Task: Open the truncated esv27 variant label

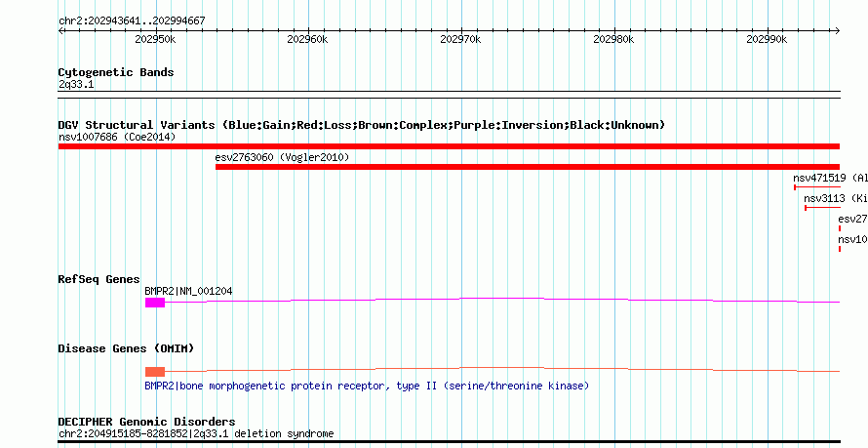Action: click(852, 219)
